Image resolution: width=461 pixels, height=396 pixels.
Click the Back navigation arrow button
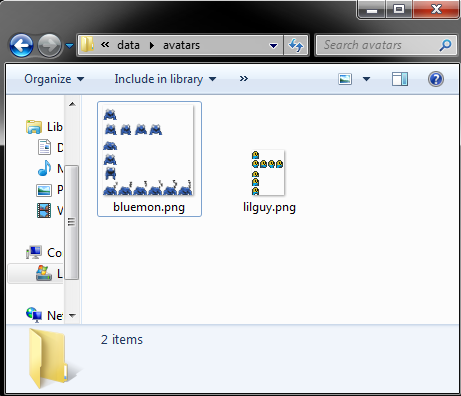[x=21, y=45]
